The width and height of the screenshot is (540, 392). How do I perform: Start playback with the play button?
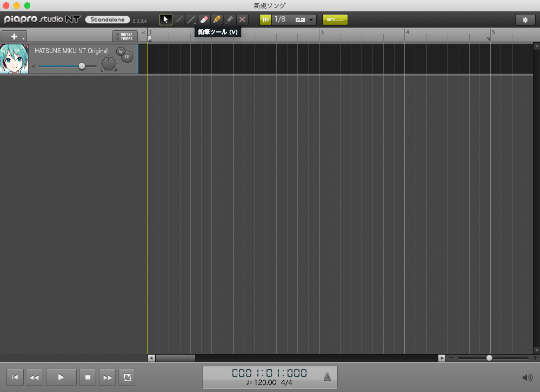click(61, 377)
